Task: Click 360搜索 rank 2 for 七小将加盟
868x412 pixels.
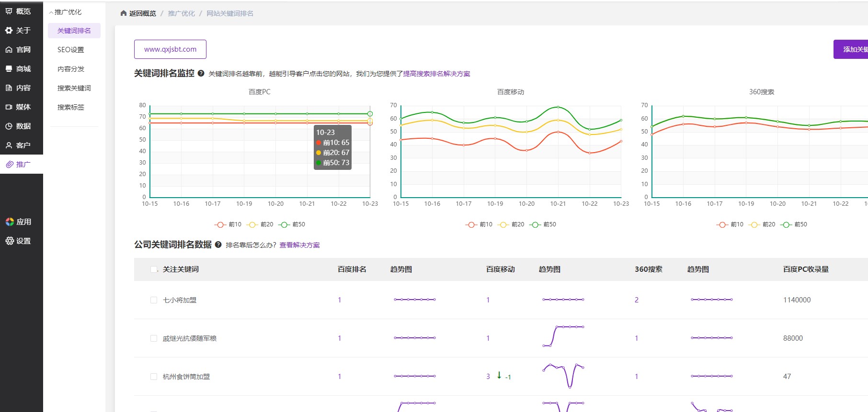Action: tap(637, 300)
